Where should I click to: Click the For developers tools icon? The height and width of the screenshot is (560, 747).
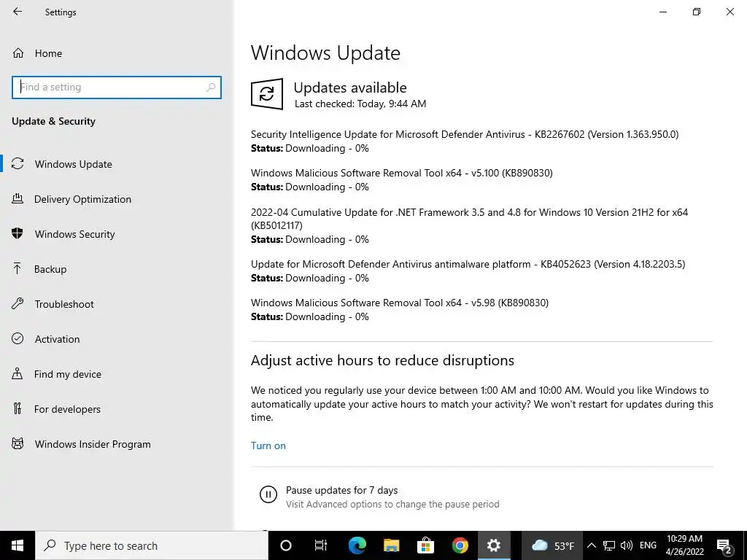point(18,408)
